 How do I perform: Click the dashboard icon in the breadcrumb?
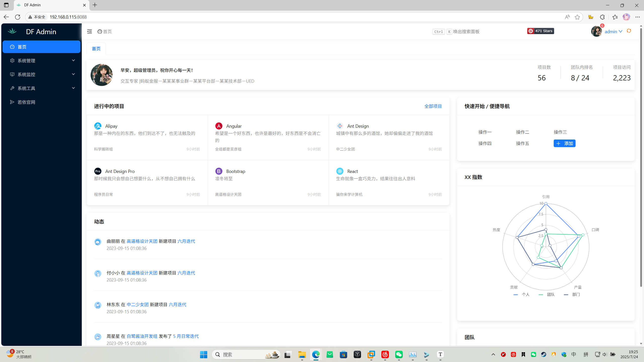click(x=100, y=31)
